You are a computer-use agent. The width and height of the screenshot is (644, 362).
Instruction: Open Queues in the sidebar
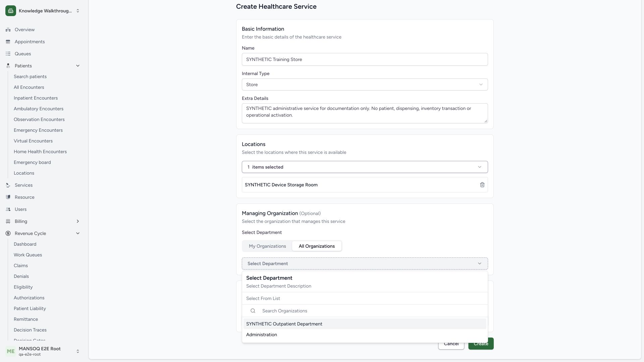(x=23, y=54)
